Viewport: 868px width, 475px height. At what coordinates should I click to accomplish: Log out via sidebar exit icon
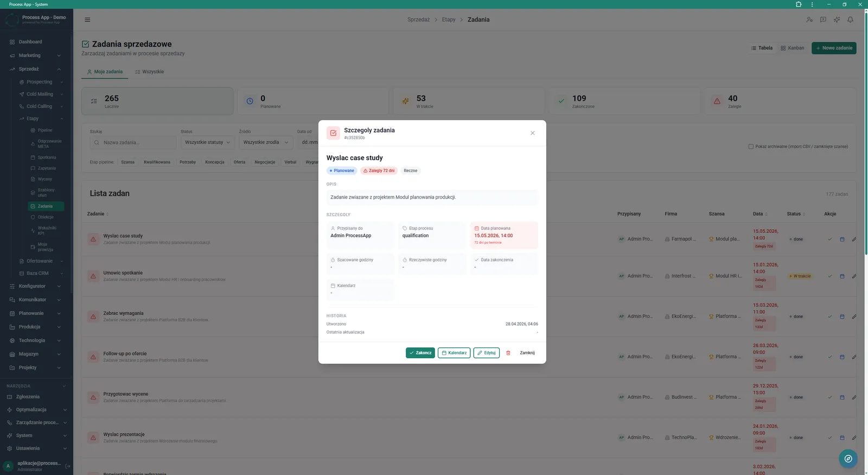[x=68, y=466]
